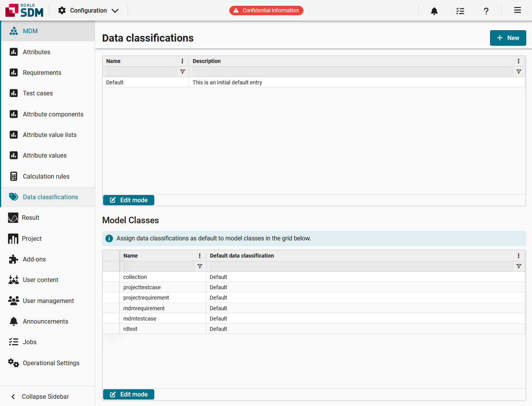Open Name column menu in Model Classes grid

pyautogui.click(x=199, y=256)
